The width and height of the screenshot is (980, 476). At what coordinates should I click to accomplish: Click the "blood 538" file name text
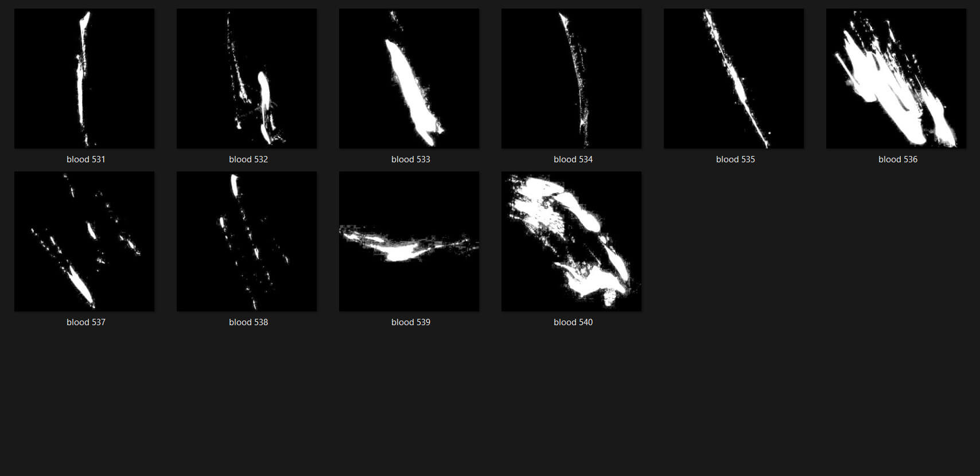[248, 322]
